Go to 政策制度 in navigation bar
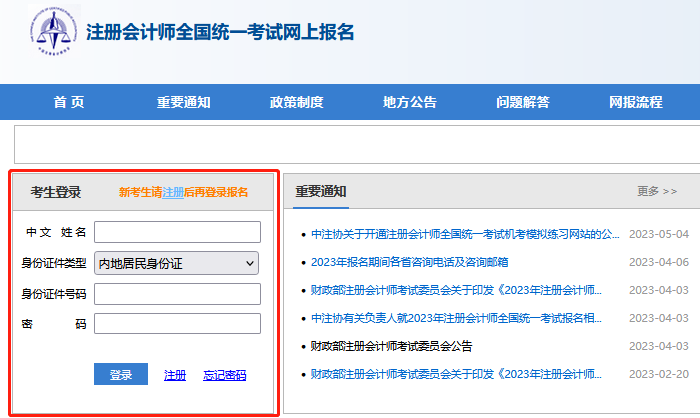Image resolution: width=700 pixels, height=418 pixels. coord(296,102)
